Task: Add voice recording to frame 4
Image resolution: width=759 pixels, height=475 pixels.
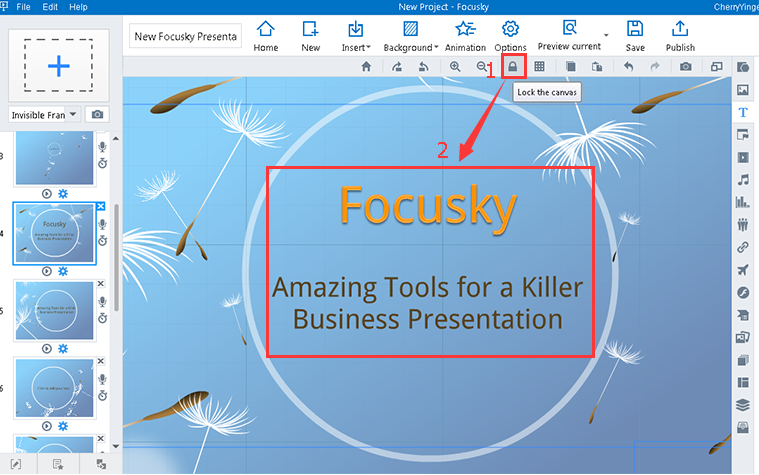Action: 102,225
